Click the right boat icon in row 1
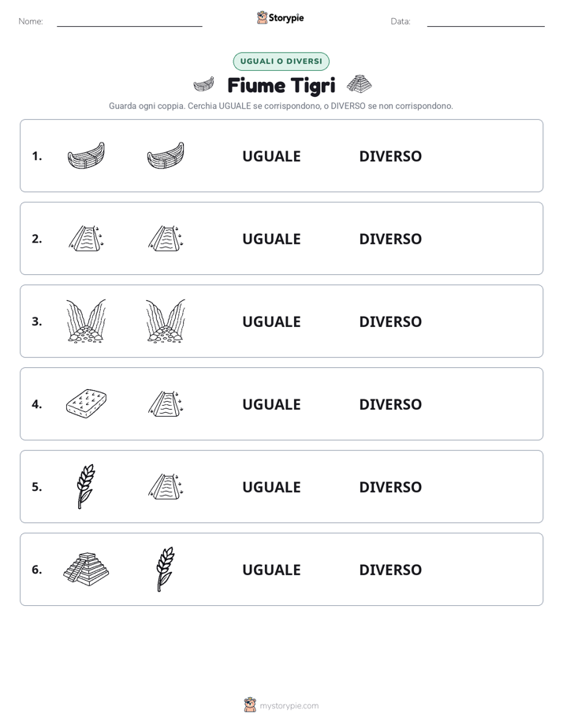The height and width of the screenshot is (728, 563). tap(166, 155)
